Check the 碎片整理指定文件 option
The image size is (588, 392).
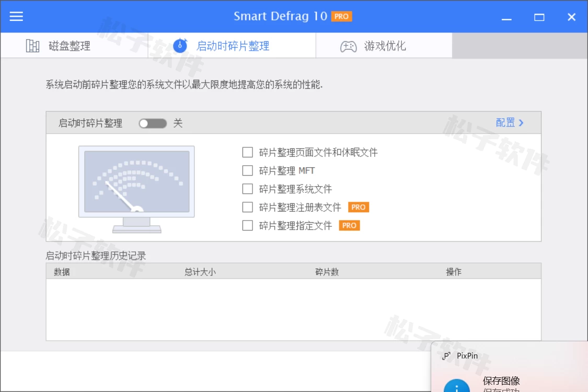click(x=248, y=225)
